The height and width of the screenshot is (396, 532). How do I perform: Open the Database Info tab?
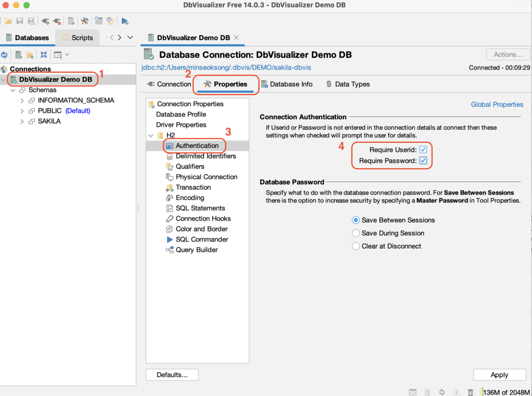click(291, 84)
